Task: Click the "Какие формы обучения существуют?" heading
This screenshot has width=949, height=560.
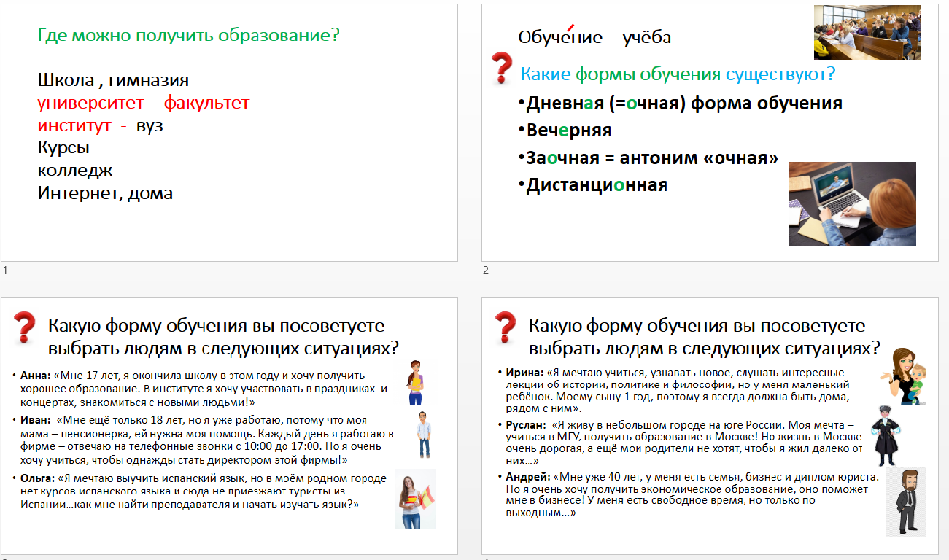Action: [x=677, y=74]
